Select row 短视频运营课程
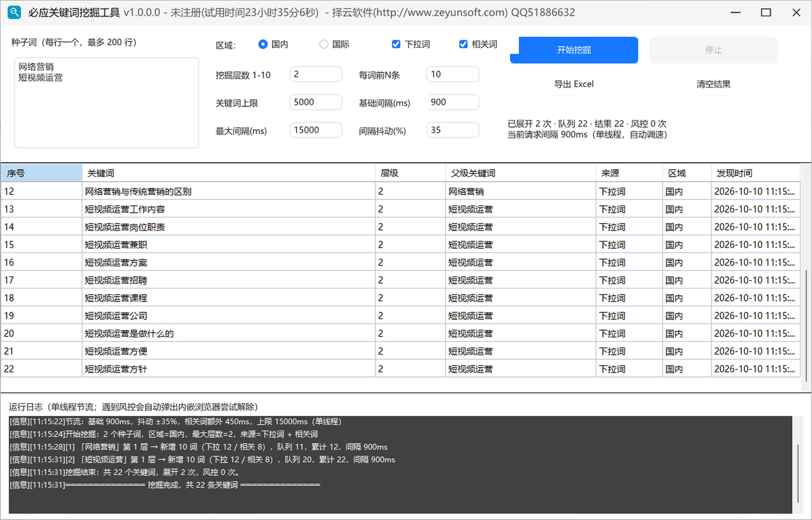 pos(401,298)
